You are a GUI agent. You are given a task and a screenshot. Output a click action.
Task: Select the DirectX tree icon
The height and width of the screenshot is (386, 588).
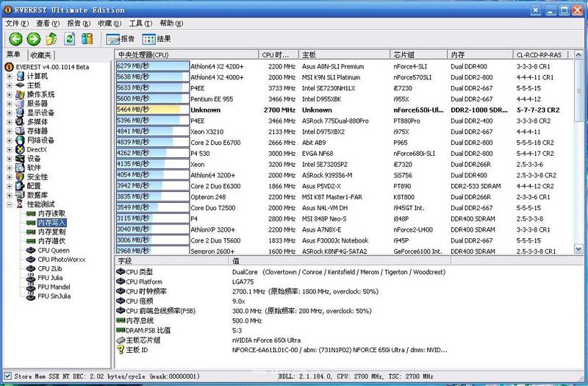pyautogui.click(x=20, y=149)
